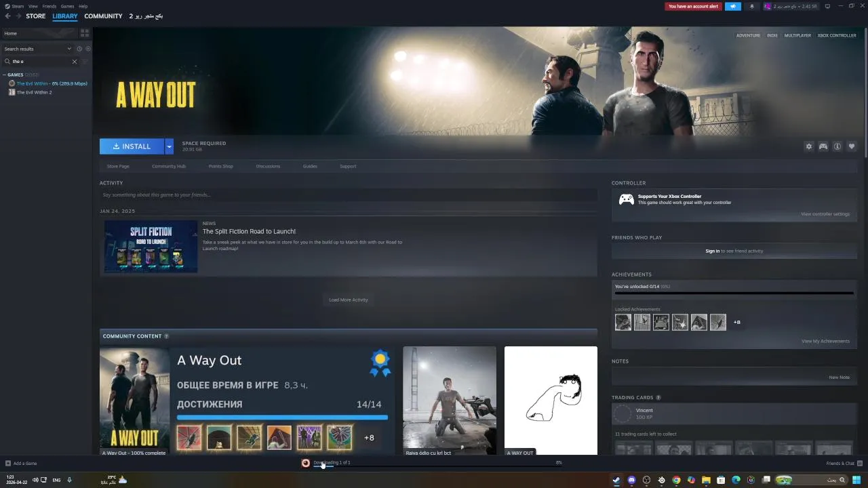Open account profile and wallet dropdown
The height and width of the screenshot is (488, 868).
(791, 6)
